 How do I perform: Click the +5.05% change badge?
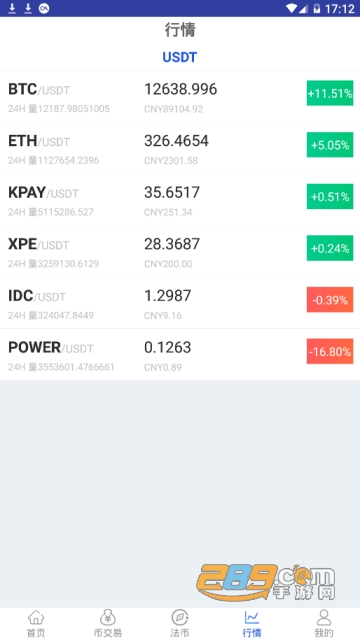tap(330, 145)
